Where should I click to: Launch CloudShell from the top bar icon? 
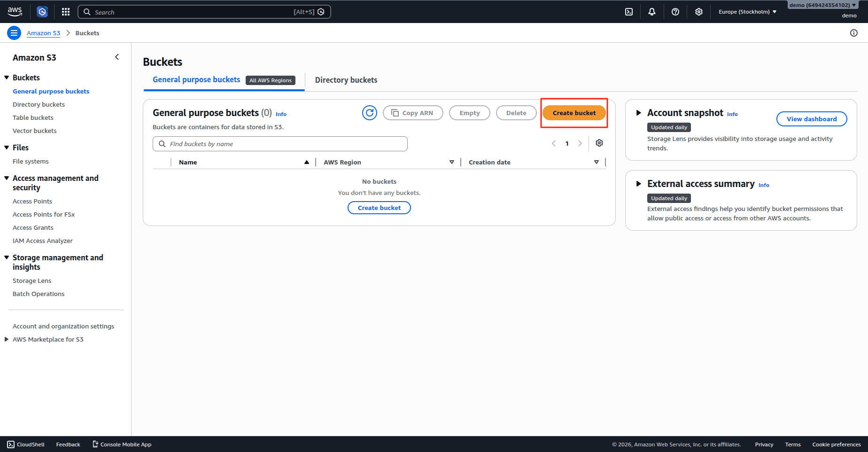(x=629, y=12)
